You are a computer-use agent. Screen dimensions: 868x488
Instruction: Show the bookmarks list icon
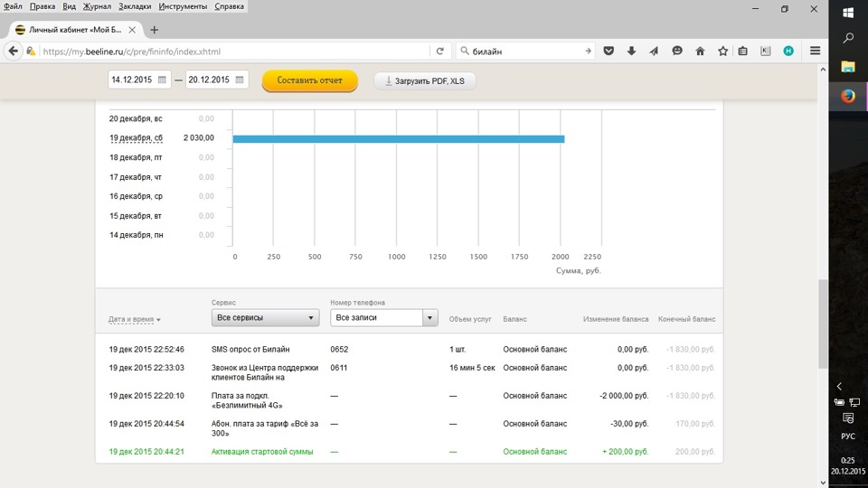(743, 51)
